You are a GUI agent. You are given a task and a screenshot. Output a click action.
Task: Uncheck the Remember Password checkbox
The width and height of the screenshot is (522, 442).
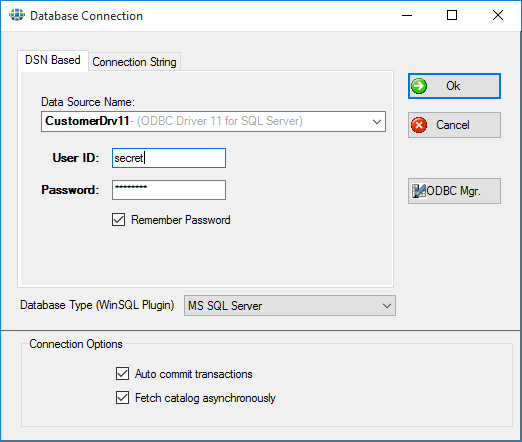(x=119, y=220)
